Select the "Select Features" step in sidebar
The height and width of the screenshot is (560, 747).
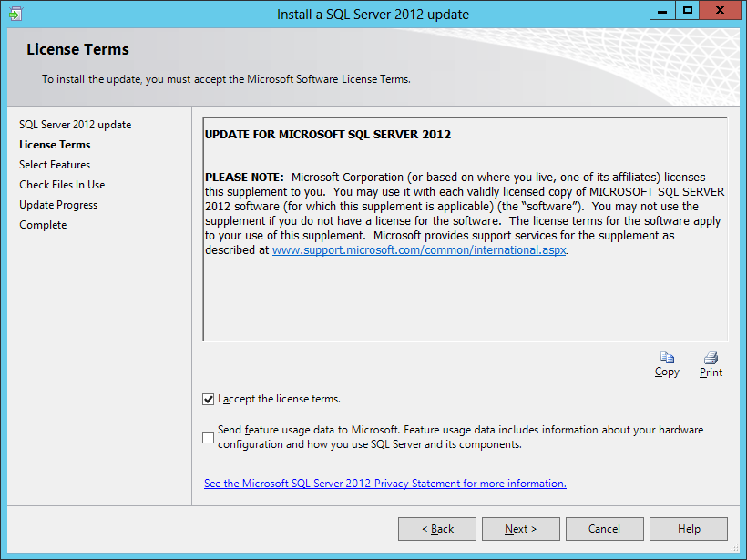point(55,165)
